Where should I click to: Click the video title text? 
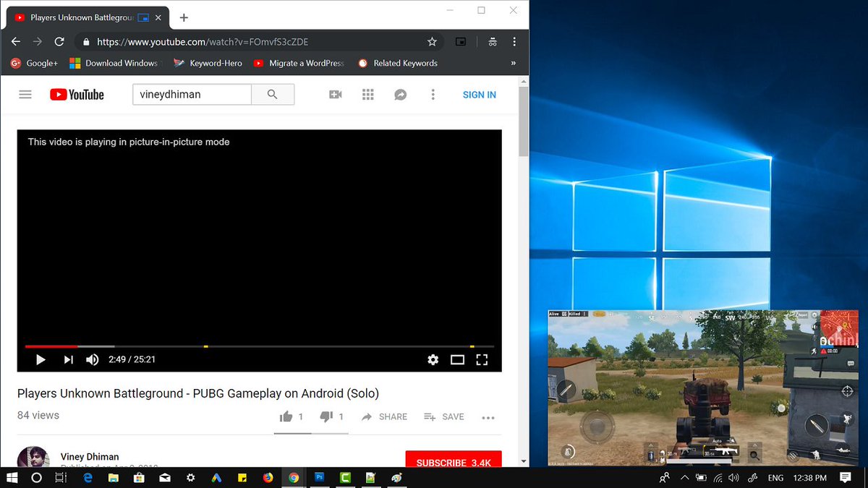(198, 393)
